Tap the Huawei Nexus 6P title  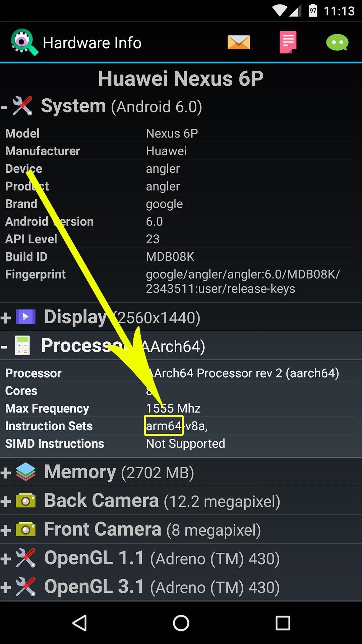coord(181,78)
